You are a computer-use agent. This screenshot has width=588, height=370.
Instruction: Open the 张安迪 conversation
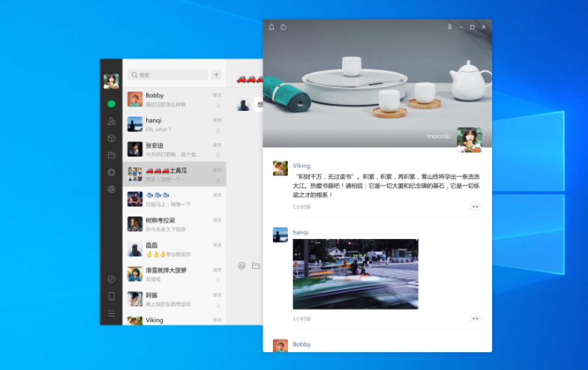tap(174, 150)
